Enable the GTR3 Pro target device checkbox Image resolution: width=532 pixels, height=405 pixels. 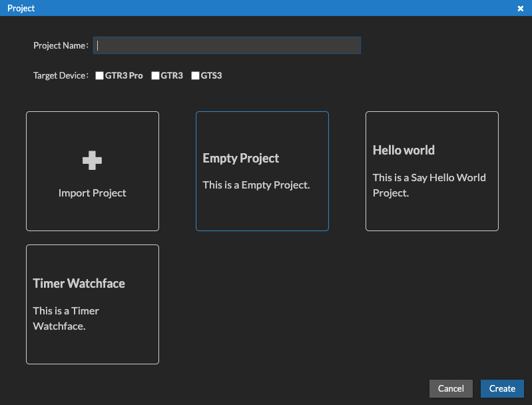[99, 76]
